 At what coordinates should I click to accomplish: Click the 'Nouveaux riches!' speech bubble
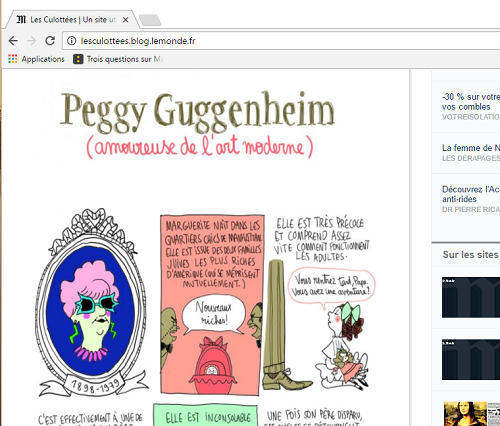[x=213, y=314]
